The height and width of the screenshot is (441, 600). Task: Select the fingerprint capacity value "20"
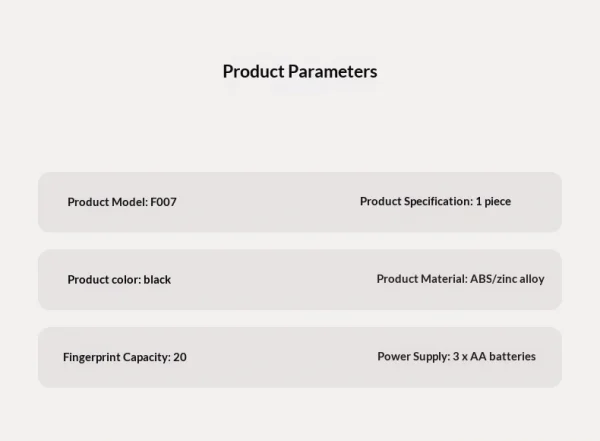(180, 357)
